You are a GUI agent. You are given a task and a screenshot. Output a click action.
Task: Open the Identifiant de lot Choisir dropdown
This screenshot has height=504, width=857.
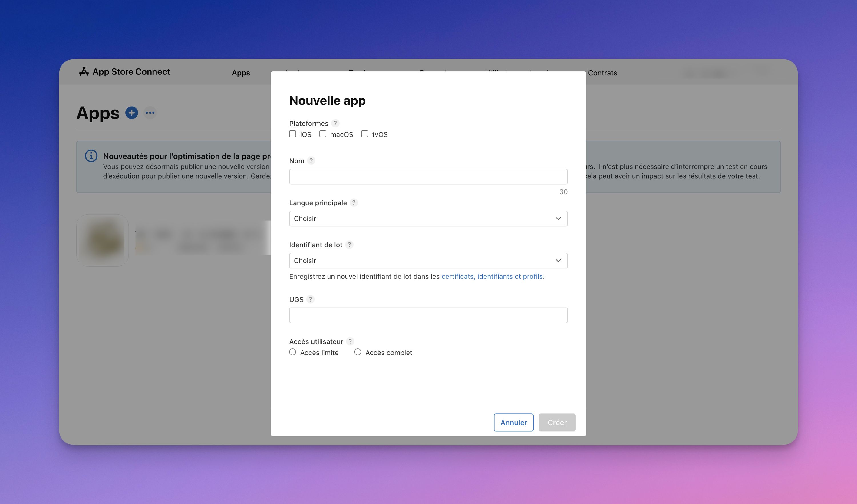point(428,260)
